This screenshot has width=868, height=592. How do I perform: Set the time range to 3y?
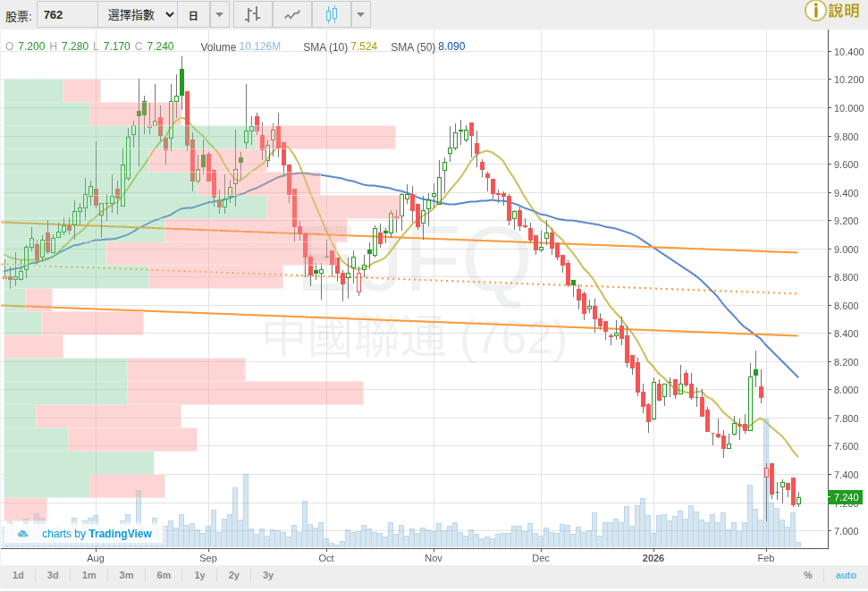(x=268, y=575)
